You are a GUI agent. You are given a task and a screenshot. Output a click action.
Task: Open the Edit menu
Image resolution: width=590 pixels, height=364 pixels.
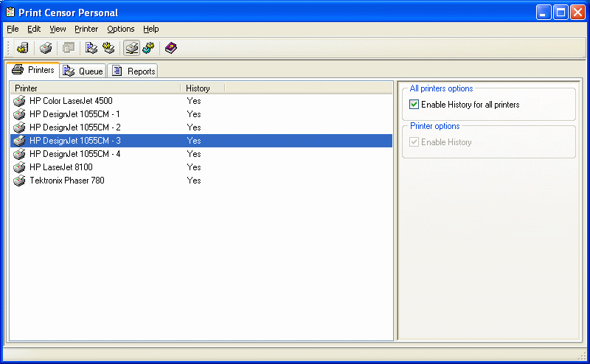[x=34, y=29]
